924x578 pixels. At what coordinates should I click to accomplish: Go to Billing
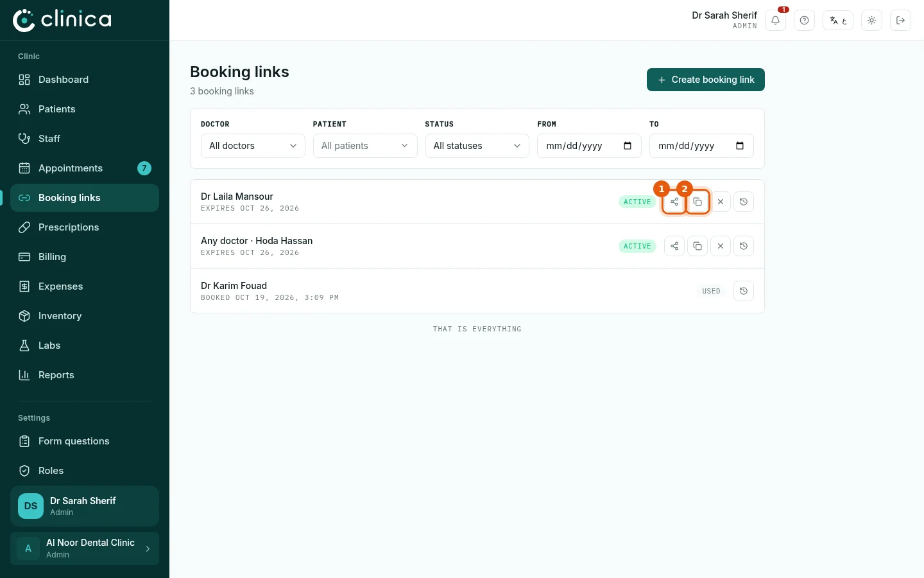coord(85,257)
